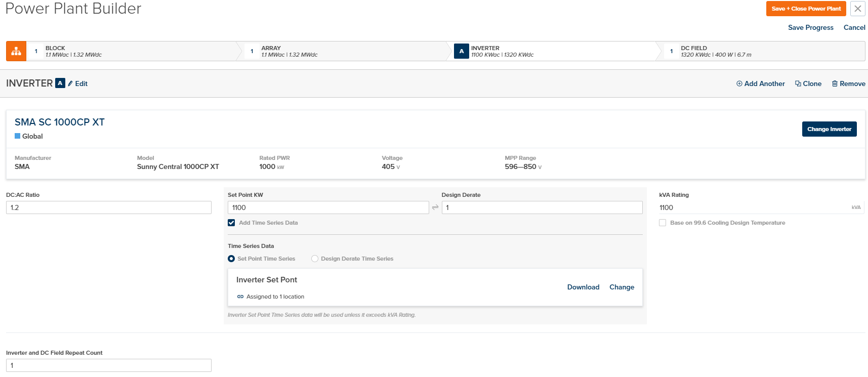Click the Remove inverter link text
Screen dimensions: 868x377
tap(853, 83)
